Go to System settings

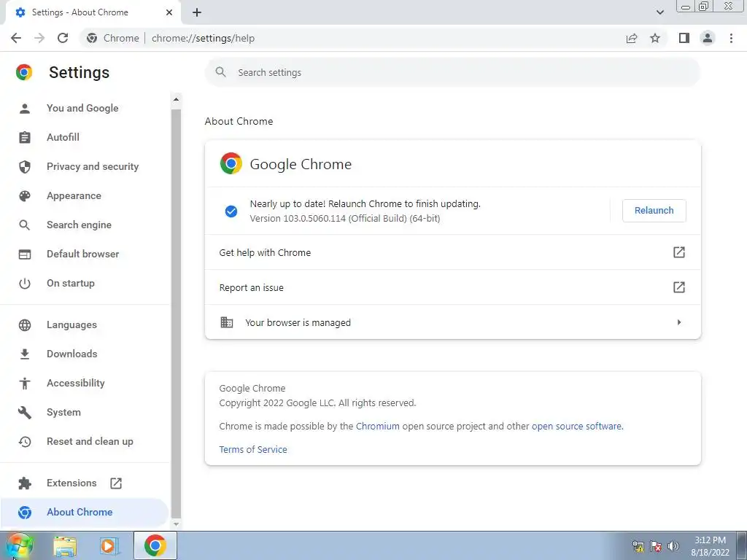(x=63, y=413)
